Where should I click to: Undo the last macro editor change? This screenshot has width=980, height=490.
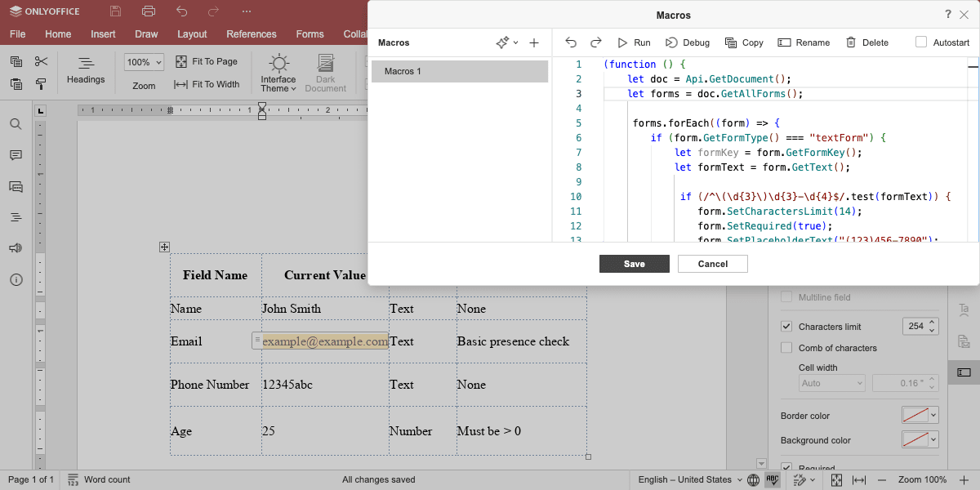coord(571,42)
